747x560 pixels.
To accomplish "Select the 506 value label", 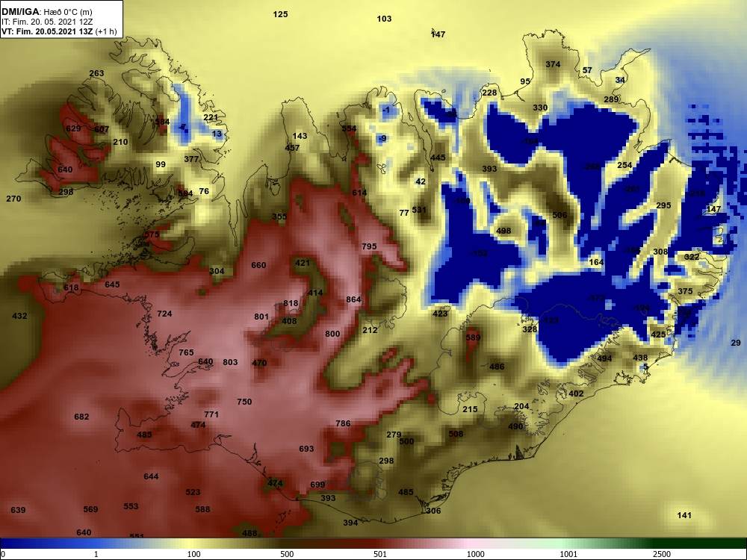I will coord(560,215).
